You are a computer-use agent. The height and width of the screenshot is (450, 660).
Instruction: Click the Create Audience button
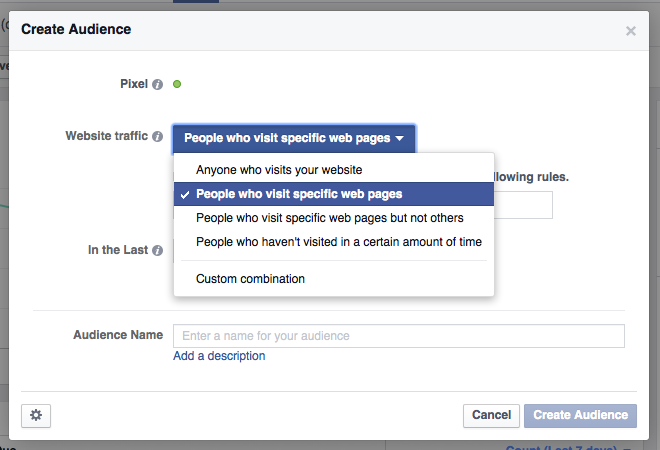579,415
